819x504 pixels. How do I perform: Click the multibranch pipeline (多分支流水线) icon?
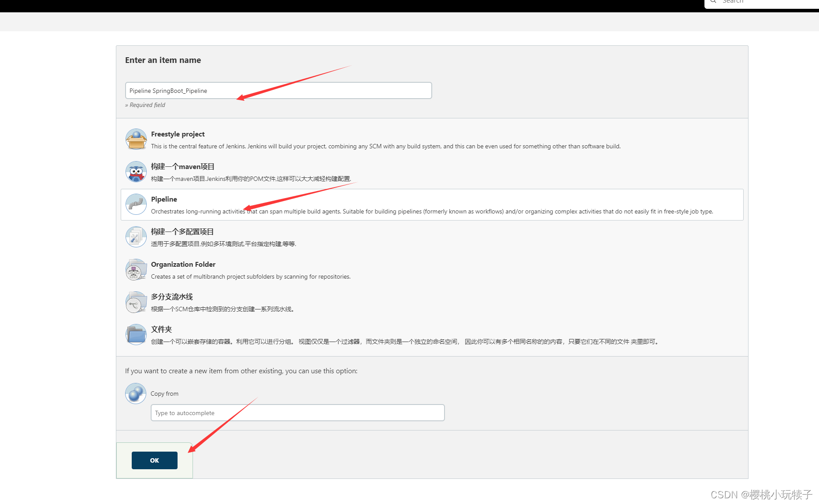click(x=136, y=302)
